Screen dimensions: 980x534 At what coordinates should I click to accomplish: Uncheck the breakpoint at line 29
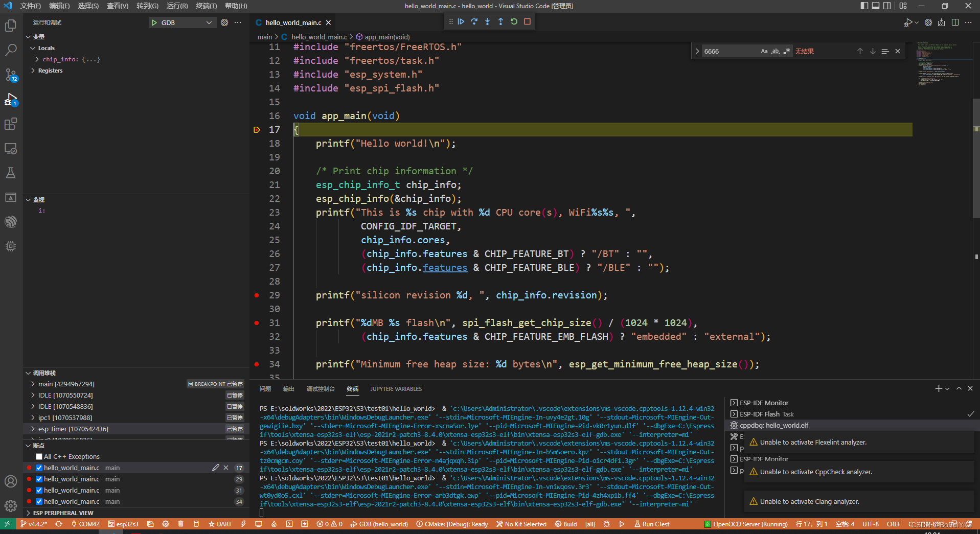point(39,479)
